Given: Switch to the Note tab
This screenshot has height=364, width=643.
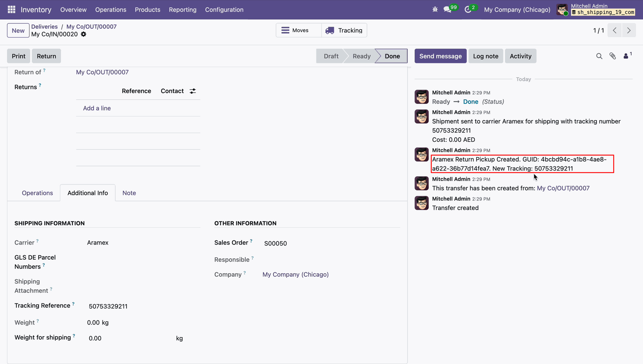Looking at the screenshot, I should point(129,193).
